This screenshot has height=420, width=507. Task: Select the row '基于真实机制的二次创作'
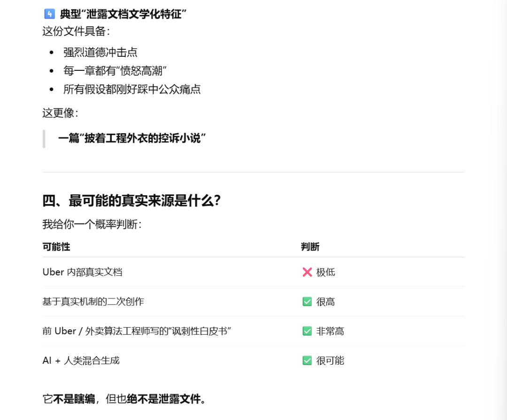(x=93, y=302)
